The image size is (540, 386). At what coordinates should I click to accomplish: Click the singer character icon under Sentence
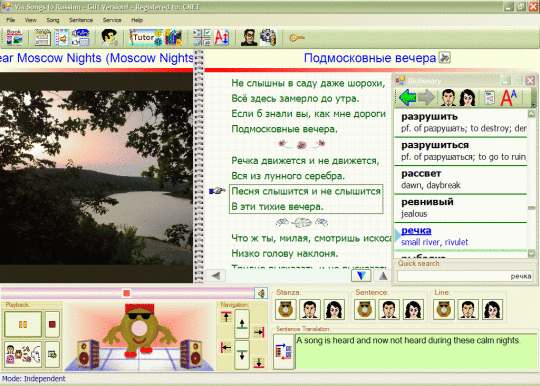click(364, 309)
